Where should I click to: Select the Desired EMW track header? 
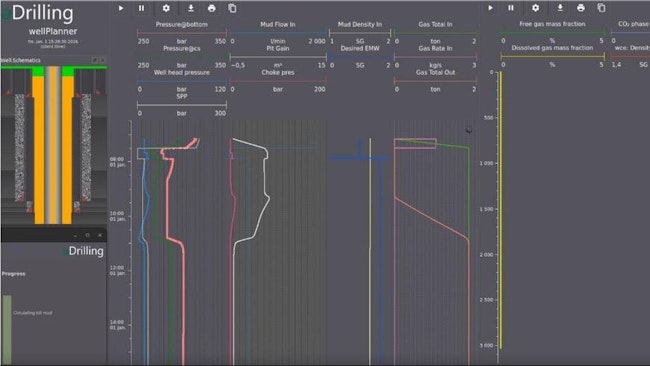(359, 48)
